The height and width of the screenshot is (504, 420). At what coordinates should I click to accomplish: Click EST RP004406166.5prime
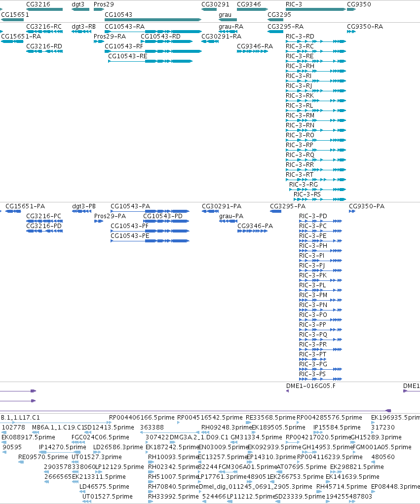[x=142, y=418]
